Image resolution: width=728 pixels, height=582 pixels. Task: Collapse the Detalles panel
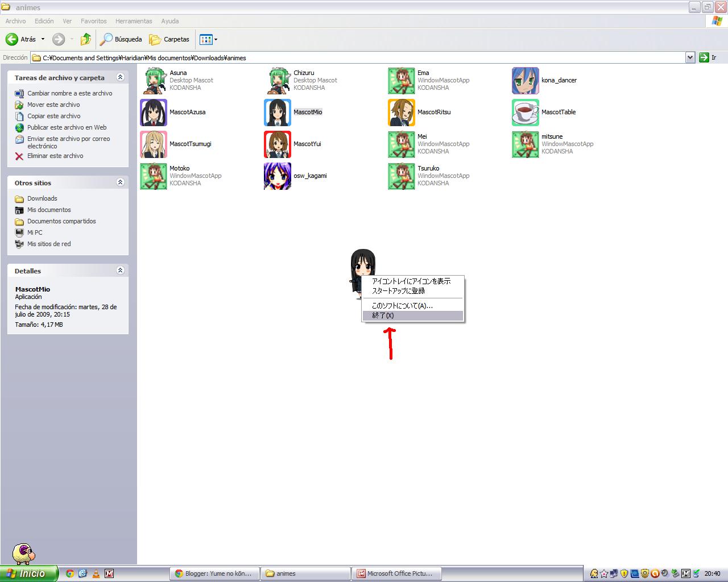(120, 271)
